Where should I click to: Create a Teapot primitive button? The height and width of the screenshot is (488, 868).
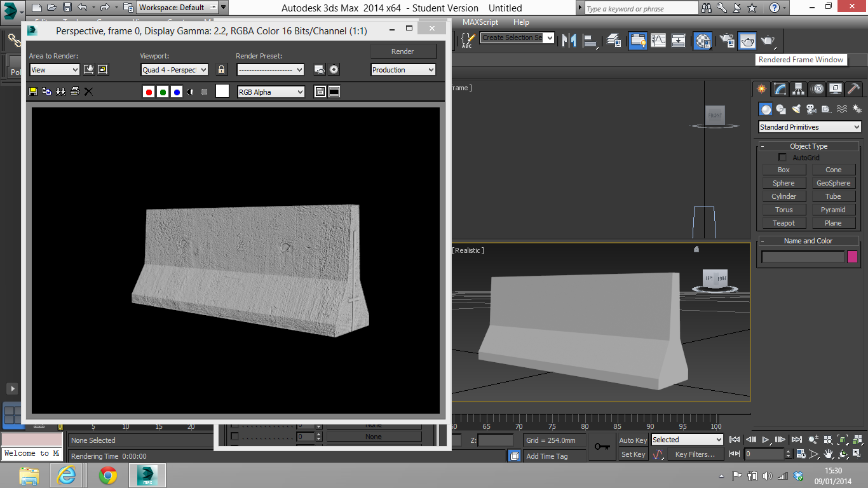click(x=783, y=223)
